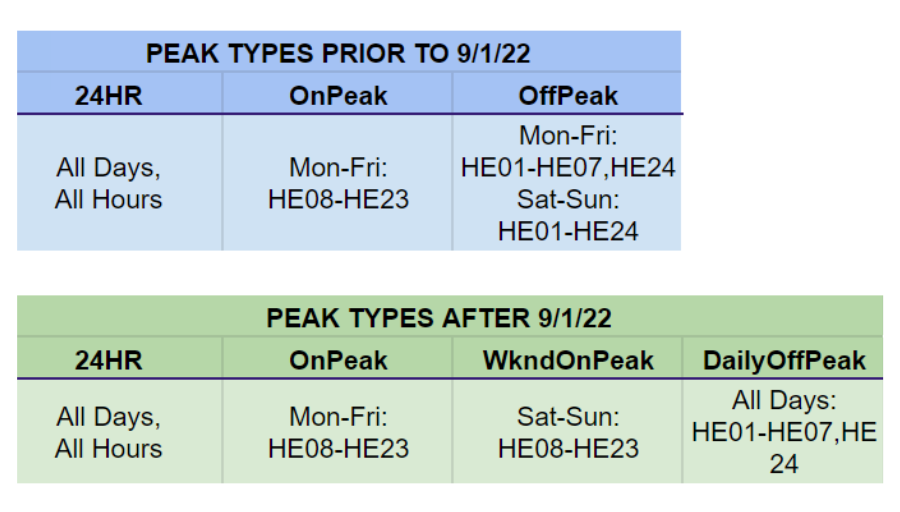Viewport: 900px width, 512px height.
Task: Click the 'PEAK TYPES AFTER 9/1/22' title
Action: point(439,318)
